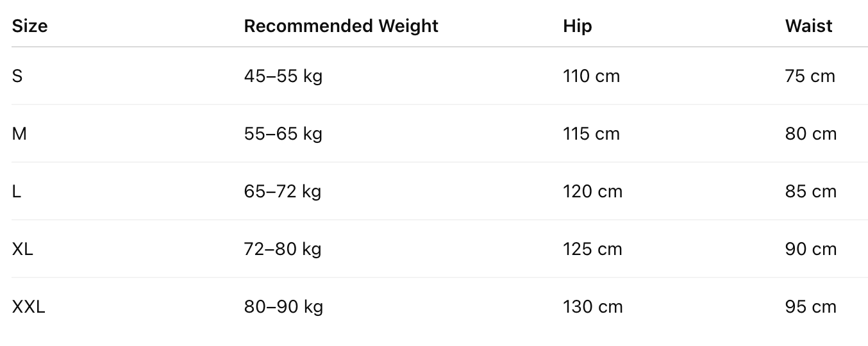The width and height of the screenshot is (868, 346).
Task: Click the 80–90 kg weight cell
Action: click(283, 307)
